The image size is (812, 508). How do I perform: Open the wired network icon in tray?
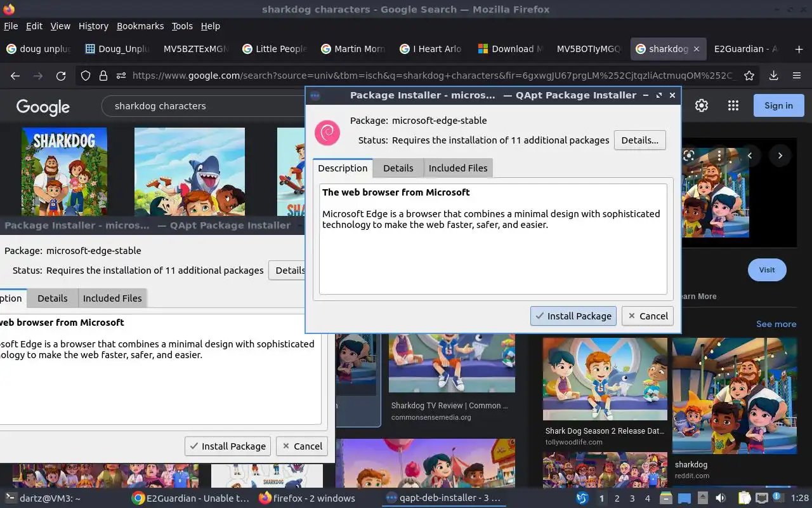[762, 498]
